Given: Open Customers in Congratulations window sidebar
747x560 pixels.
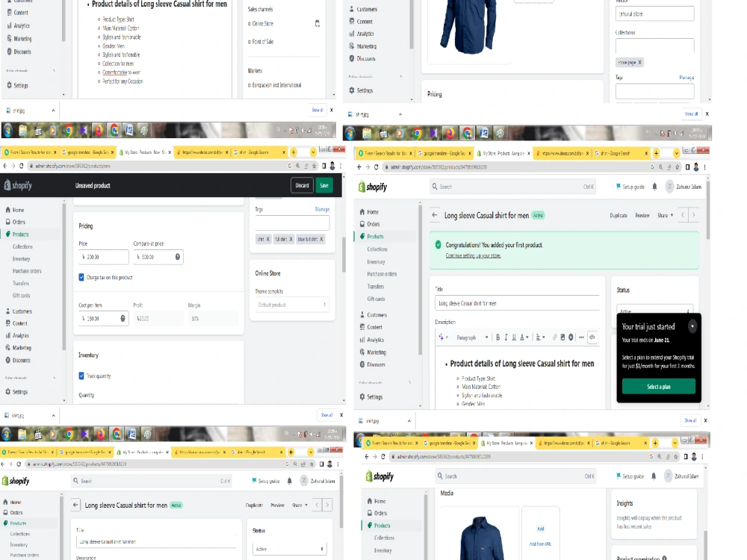Looking at the screenshot, I should point(376,315).
